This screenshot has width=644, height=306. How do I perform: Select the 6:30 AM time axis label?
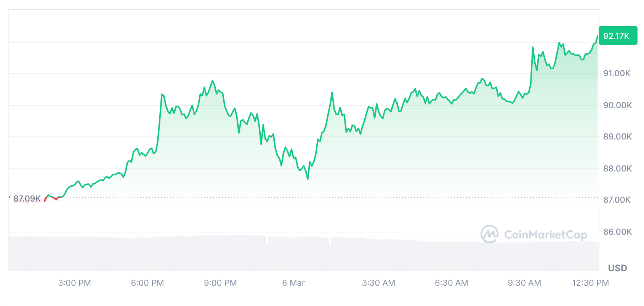(451, 283)
